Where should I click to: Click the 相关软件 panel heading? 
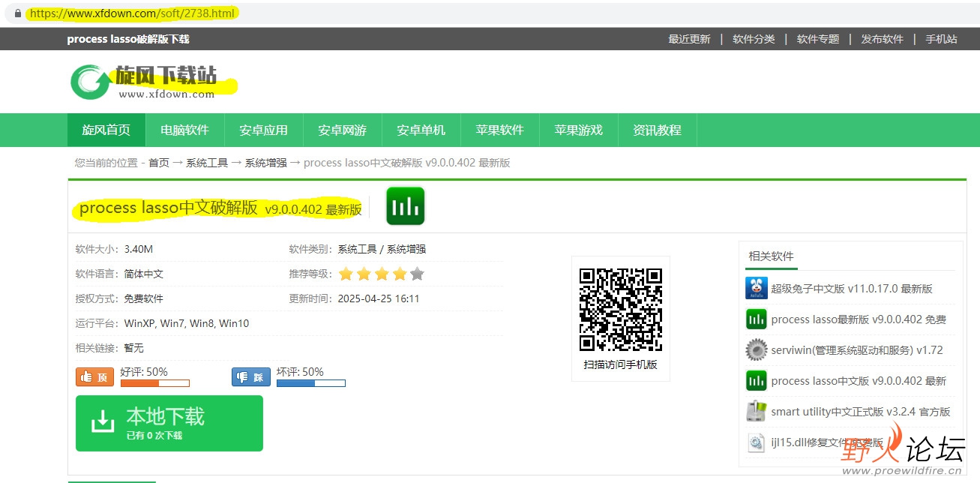(771, 256)
